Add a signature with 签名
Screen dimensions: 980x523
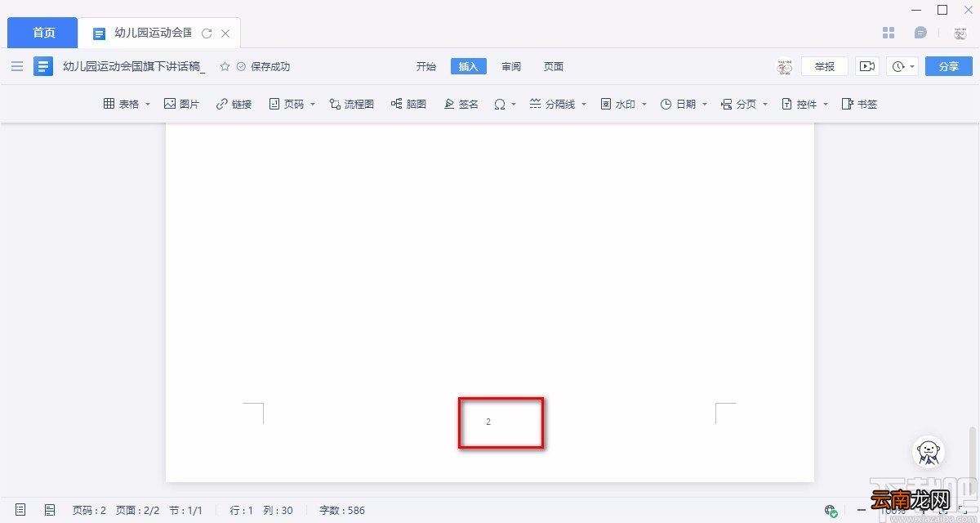(x=461, y=104)
